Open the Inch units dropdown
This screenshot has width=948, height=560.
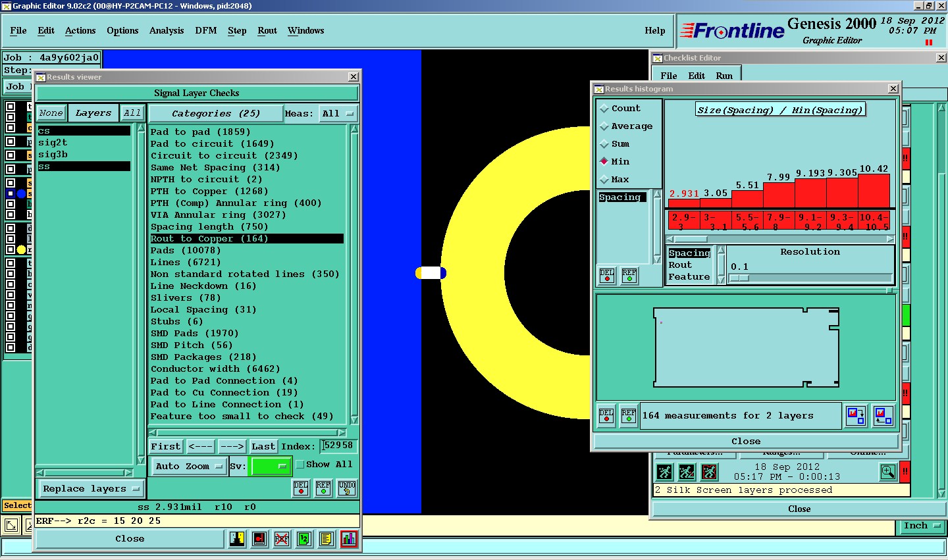(920, 526)
